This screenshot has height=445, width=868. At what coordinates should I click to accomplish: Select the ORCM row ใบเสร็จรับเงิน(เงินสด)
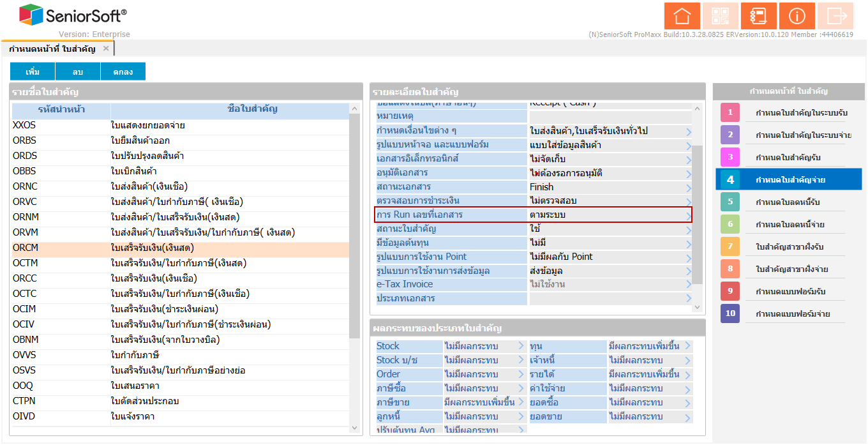180,248
